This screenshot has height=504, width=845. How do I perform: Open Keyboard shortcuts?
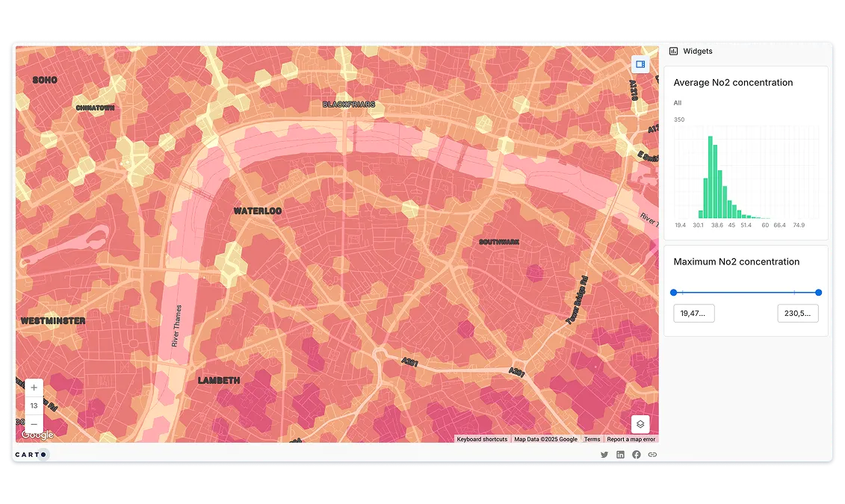pos(482,439)
